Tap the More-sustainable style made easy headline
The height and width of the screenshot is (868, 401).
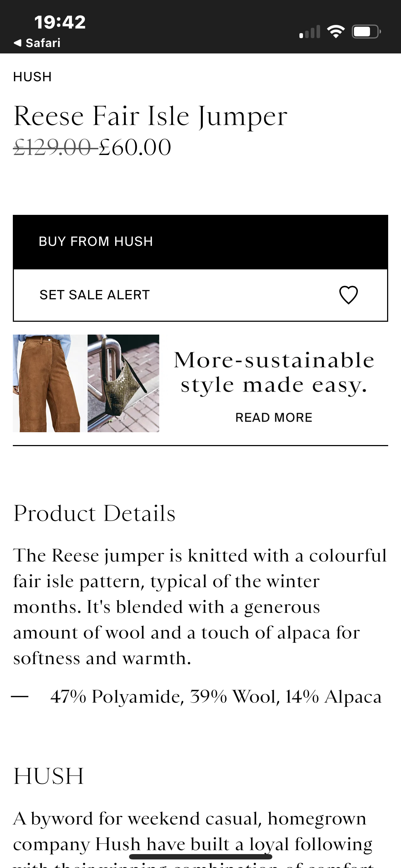(274, 372)
